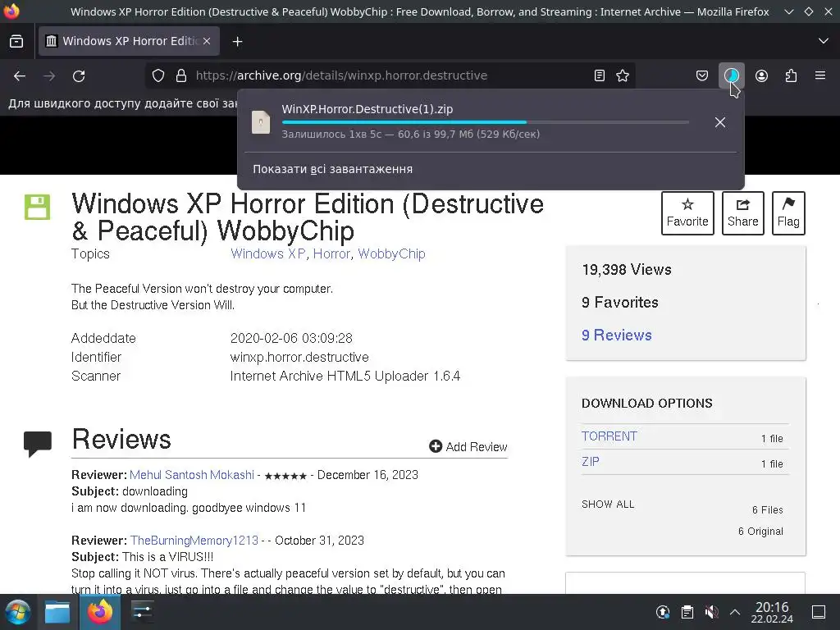This screenshot has width=840, height=630.
Task: Cancel the WinXP.Horror.Destructive(1).zip download
Action: pyautogui.click(x=720, y=122)
